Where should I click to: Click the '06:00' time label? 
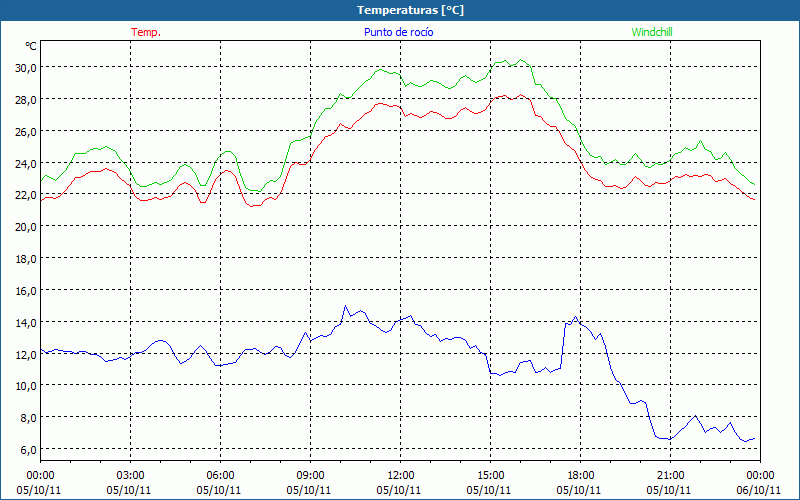[x=220, y=476]
